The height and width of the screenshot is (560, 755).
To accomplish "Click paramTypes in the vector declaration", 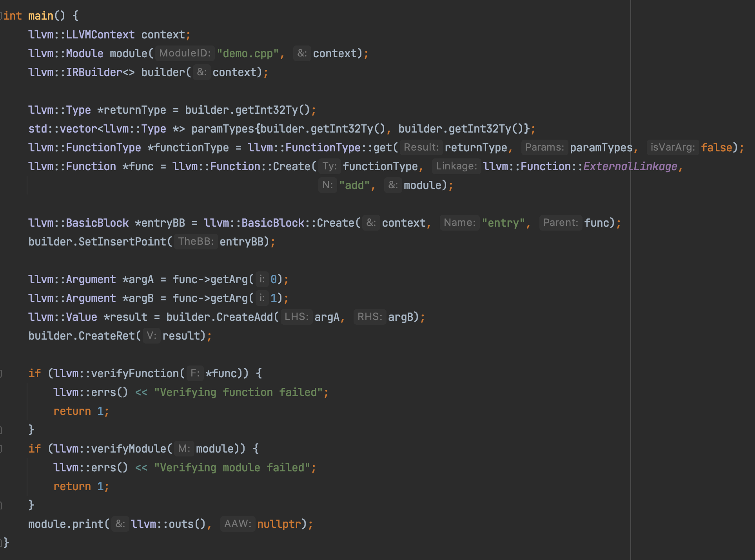I will (x=223, y=129).
